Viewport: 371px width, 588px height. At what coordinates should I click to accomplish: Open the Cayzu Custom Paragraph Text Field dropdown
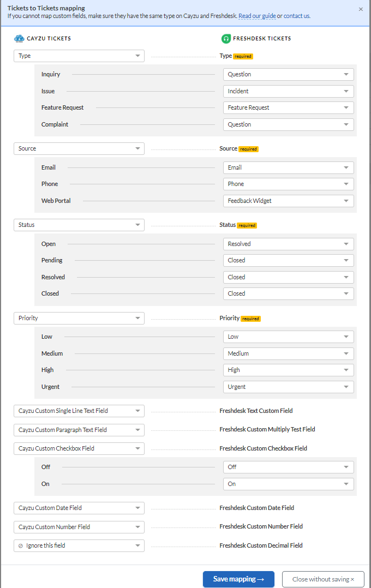(x=79, y=430)
